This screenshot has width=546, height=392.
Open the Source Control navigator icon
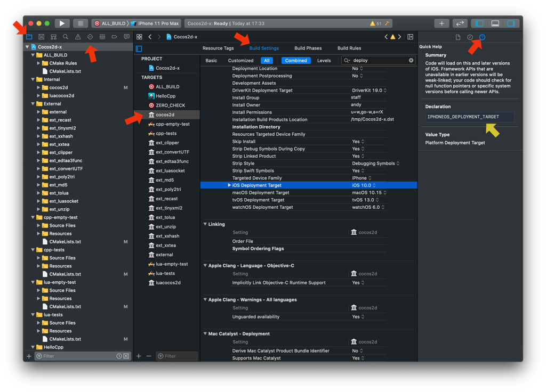(41, 37)
